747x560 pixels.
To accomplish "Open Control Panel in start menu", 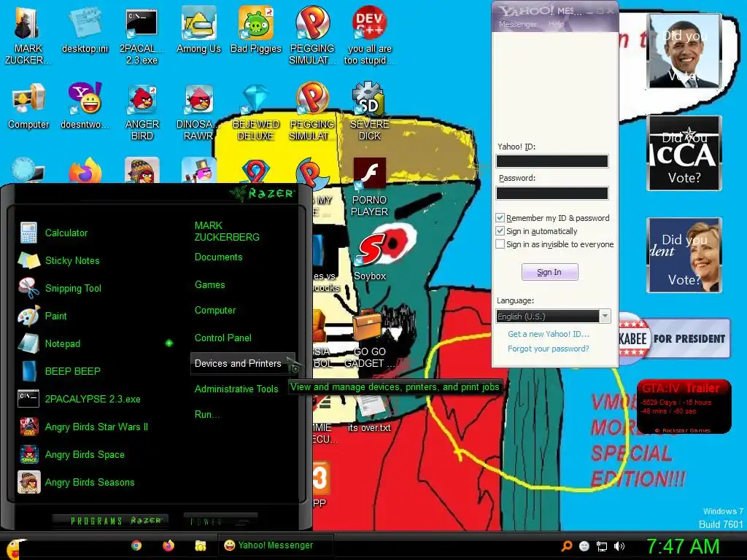I will (x=223, y=338).
